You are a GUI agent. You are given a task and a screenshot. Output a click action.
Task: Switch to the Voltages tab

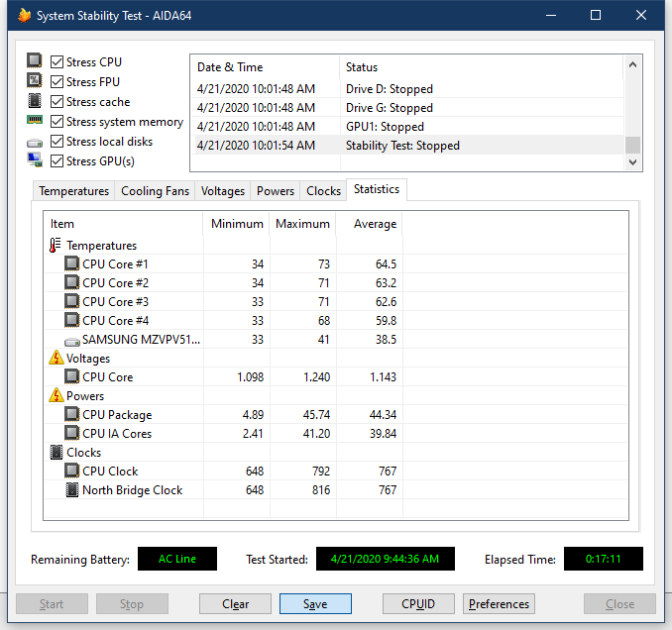point(222,191)
